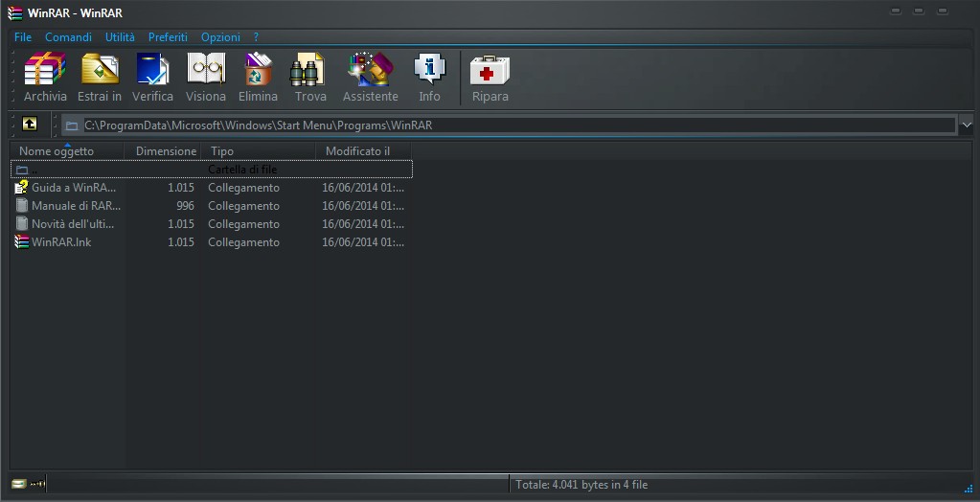This screenshot has width=980, height=502.
Task: Click the modified date of Guida a WinRA... row
Action: (x=363, y=188)
